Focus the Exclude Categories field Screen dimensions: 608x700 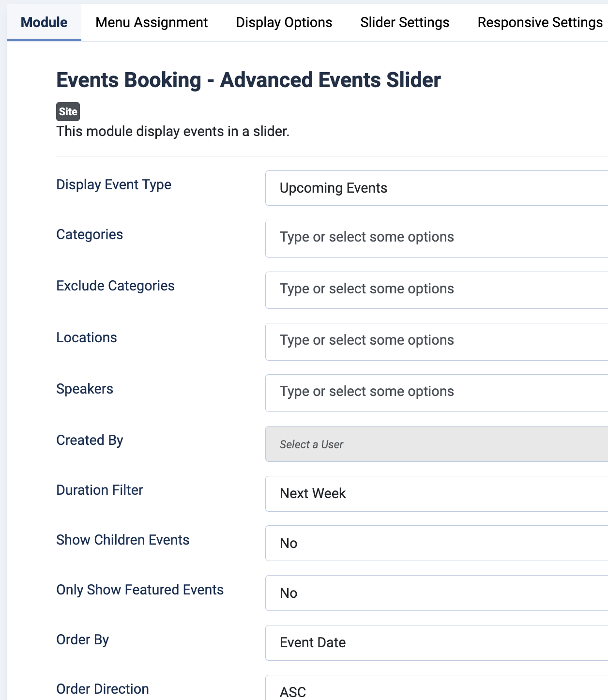pyautogui.click(x=437, y=290)
